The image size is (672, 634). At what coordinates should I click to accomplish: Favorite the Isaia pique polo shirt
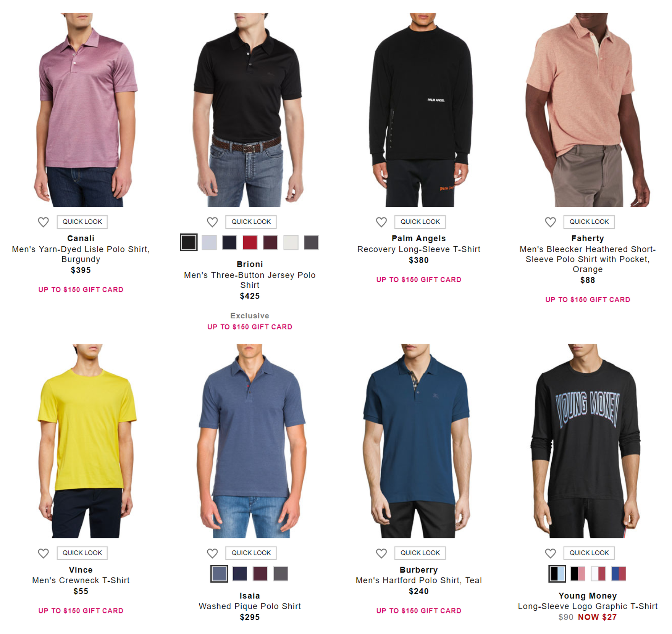point(212,553)
